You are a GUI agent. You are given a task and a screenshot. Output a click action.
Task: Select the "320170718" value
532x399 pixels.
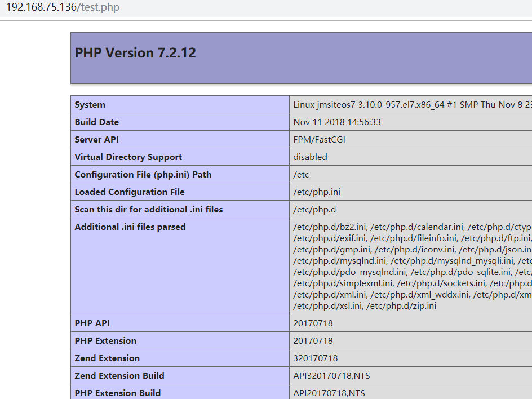[316, 358]
